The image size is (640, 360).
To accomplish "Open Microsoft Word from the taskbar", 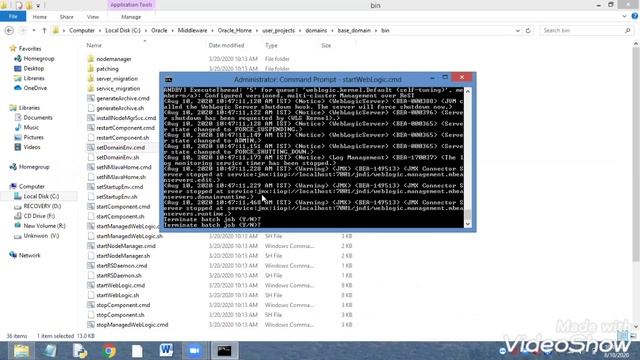I will (x=166, y=351).
